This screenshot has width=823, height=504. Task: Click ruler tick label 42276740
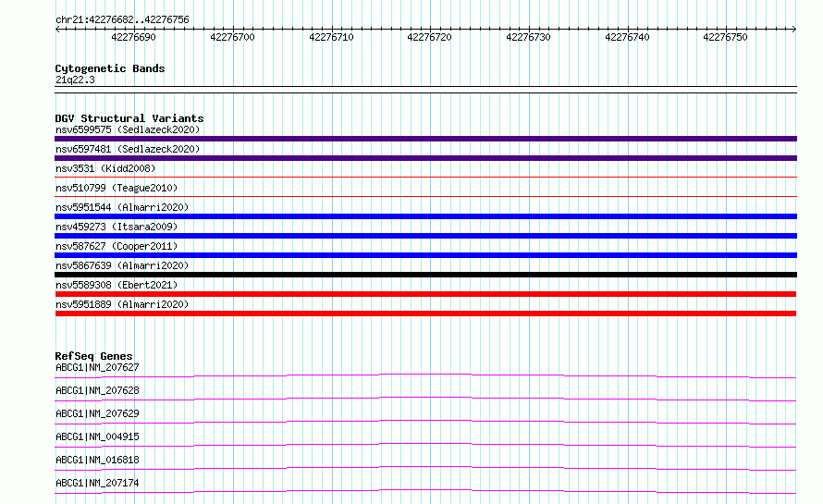pyautogui.click(x=627, y=37)
